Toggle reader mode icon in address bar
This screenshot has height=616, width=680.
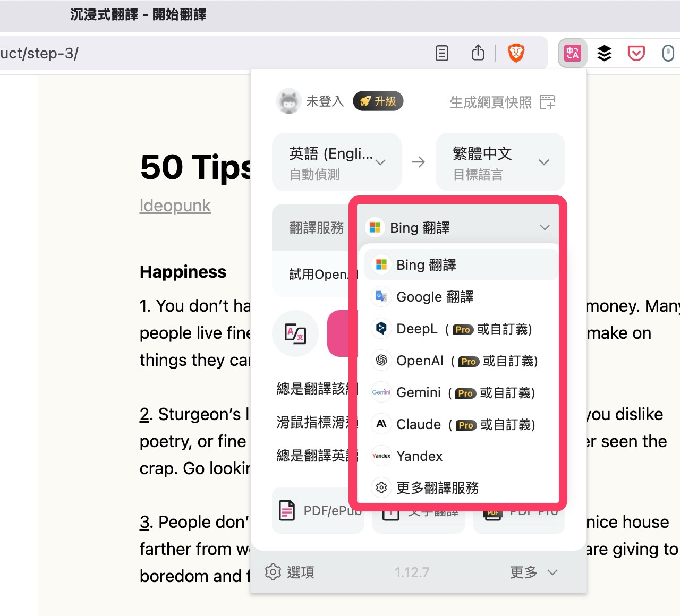[442, 53]
